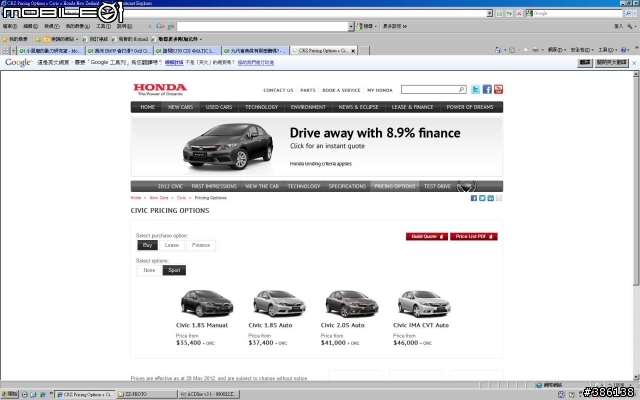Select None for options
Screen dimensions: 640x400
point(149,270)
